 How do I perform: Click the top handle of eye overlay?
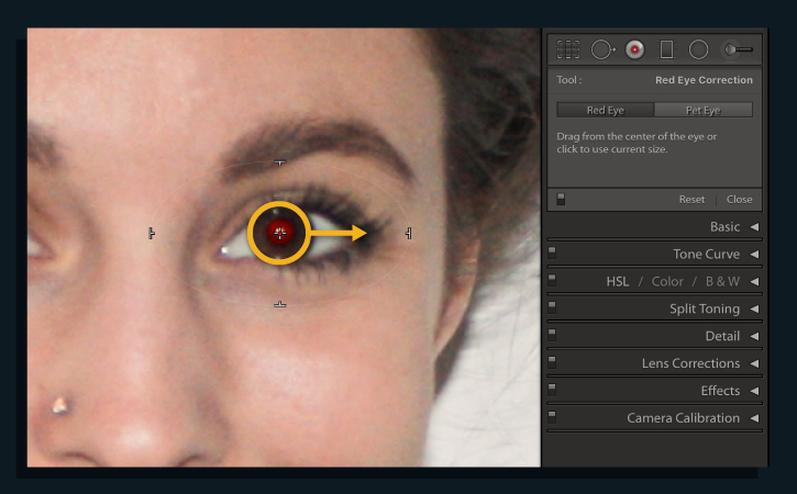click(280, 163)
